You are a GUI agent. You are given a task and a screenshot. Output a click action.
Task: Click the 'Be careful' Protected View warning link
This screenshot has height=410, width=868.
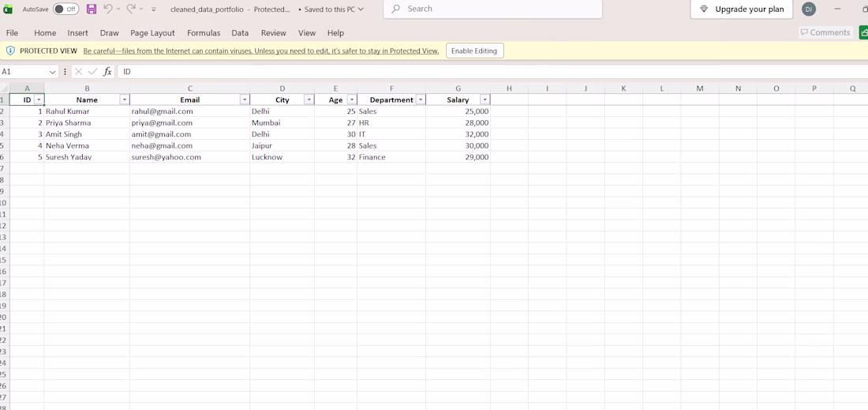[261, 51]
